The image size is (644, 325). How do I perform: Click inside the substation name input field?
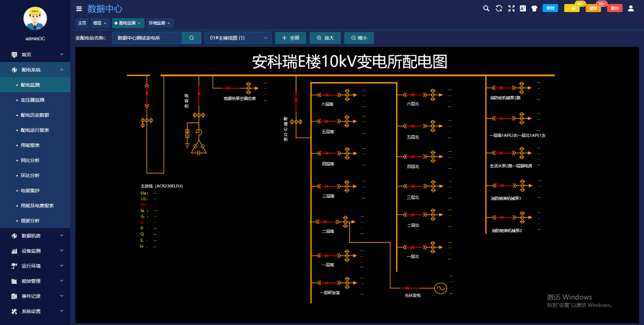click(146, 37)
